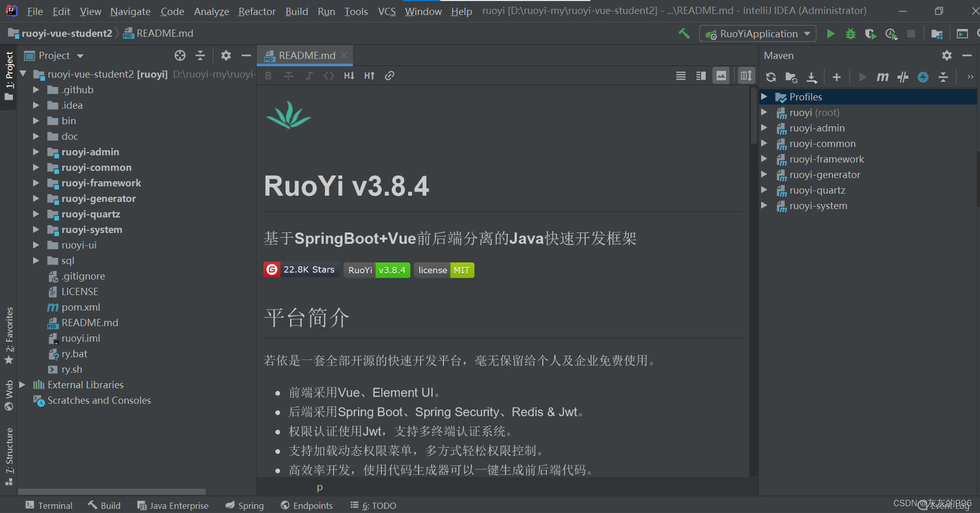Reimport all Maven projects

[771, 77]
